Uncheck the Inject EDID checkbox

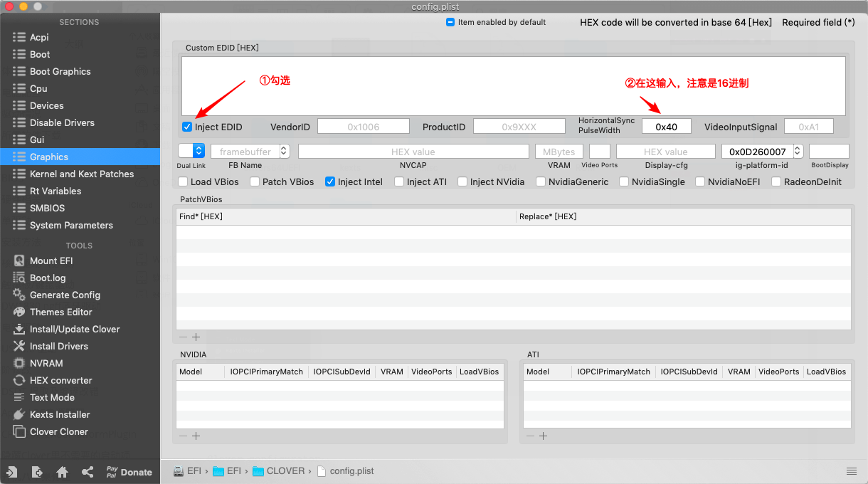coord(187,127)
